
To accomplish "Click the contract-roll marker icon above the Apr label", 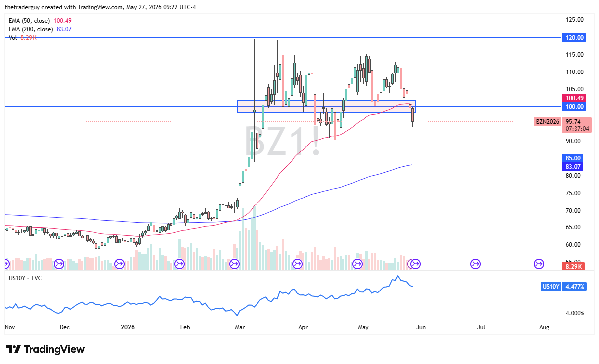I will [297, 264].
